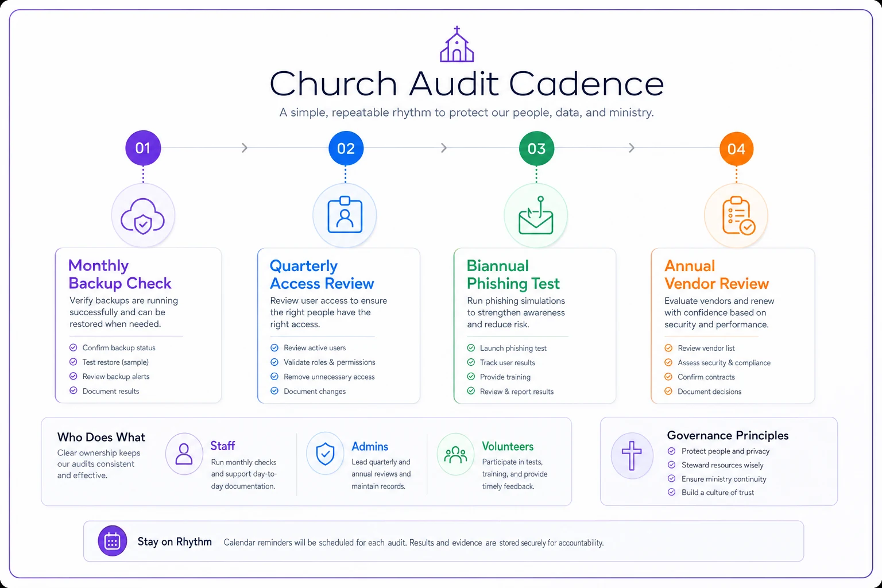Click the check beside Launch phishing test
882x588 pixels.
(471, 348)
